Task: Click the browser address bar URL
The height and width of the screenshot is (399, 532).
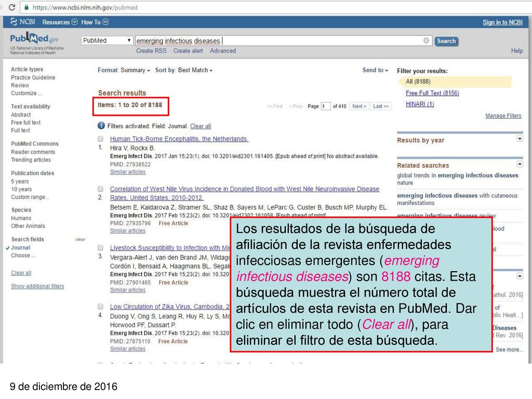Action: click(85, 7)
